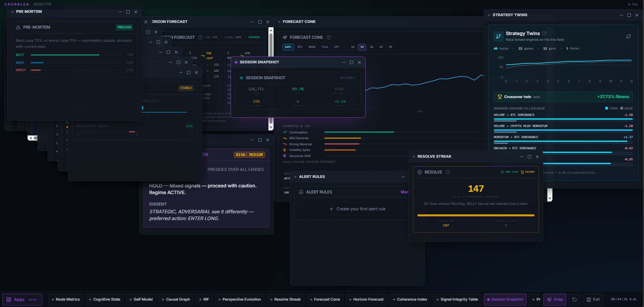Choose the 1M horizon option
This screenshot has height=307, width=644.
click(x=381, y=47)
